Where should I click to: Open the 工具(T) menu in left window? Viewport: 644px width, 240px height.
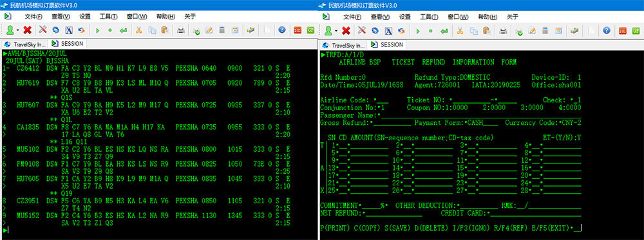pyautogui.click(x=108, y=17)
